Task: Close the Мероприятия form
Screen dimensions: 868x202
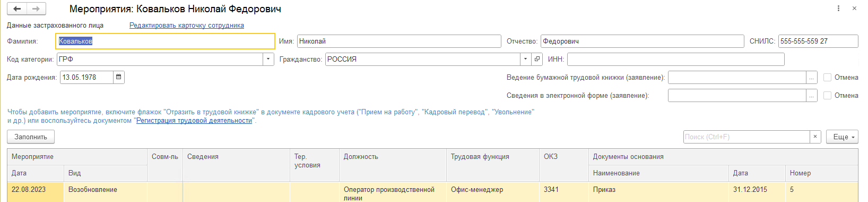Action: [x=854, y=9]
